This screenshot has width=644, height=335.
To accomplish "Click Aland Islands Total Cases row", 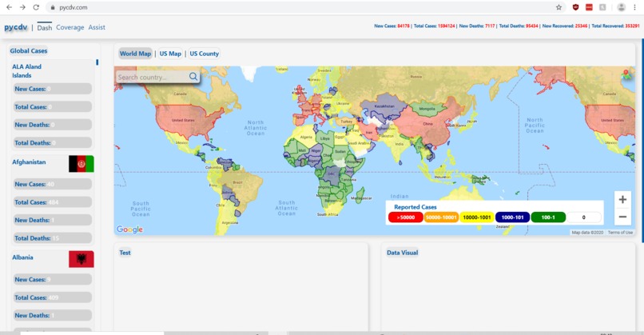I will pos(53,107).
